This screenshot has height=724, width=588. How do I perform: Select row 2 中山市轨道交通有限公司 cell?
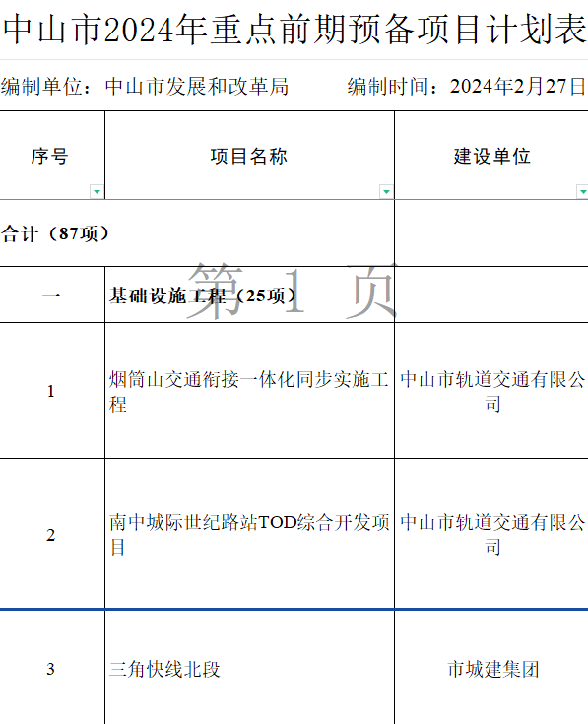pos(491,534)
